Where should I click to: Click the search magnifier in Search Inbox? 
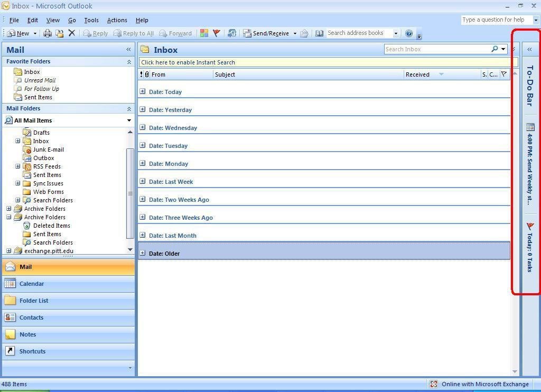pyautogui.click(x=495, y=49)
